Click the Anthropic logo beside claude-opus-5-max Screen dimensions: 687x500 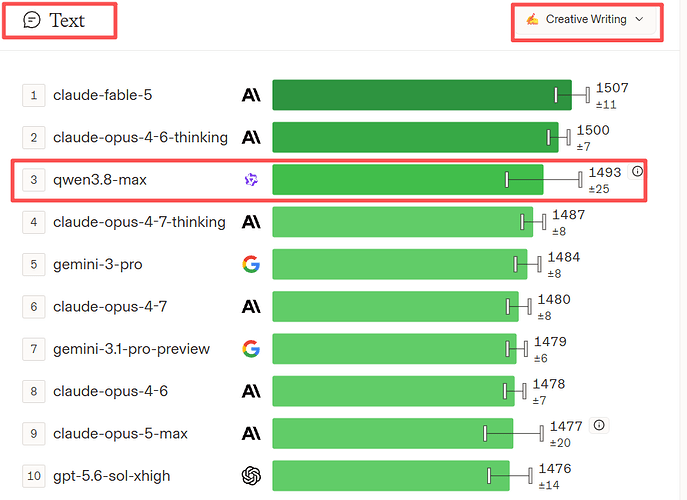click(x=251, y=433)
